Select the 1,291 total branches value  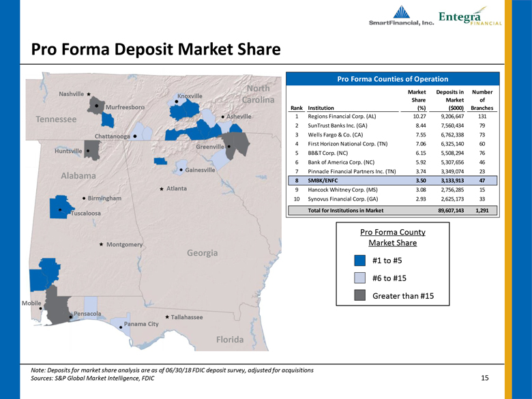pyautogui.click(x=482, y=210)
